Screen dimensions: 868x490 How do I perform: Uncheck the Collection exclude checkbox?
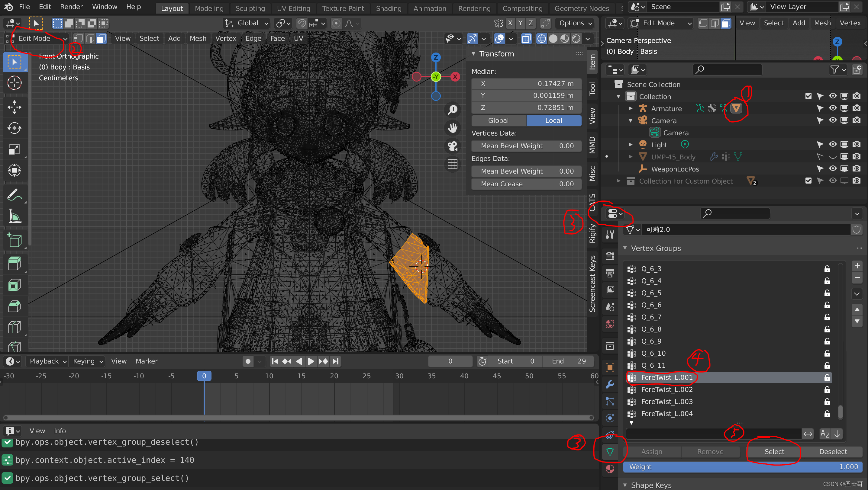808,96
